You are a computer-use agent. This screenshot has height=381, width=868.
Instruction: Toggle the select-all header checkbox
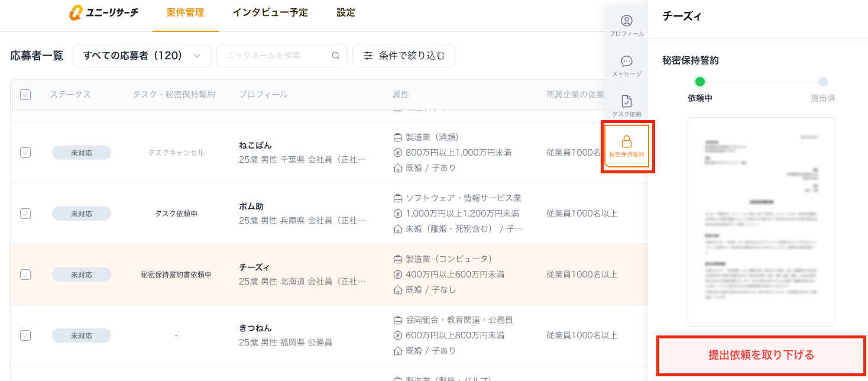click(x=25, y=95)
